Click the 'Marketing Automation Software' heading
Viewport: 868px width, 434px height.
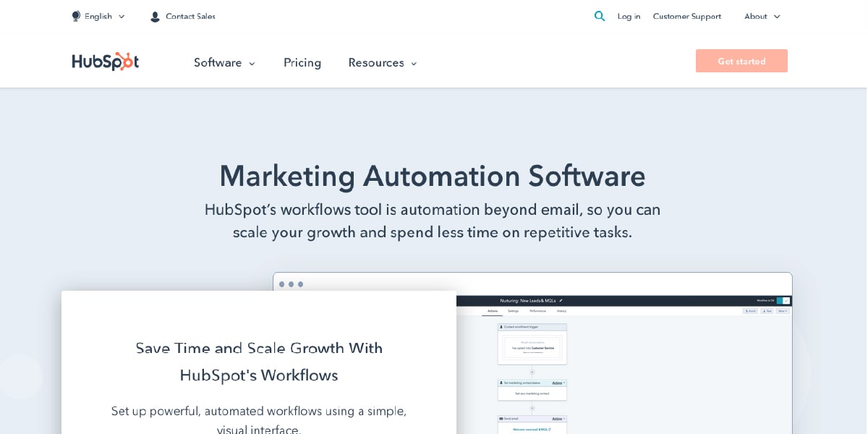point(433,176)
